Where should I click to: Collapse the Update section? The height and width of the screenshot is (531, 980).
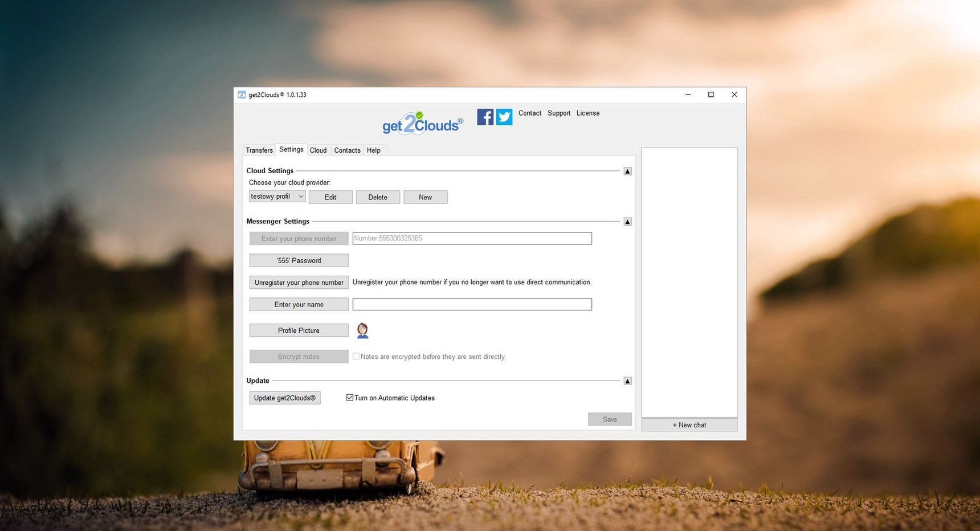[x=627, y=381]
